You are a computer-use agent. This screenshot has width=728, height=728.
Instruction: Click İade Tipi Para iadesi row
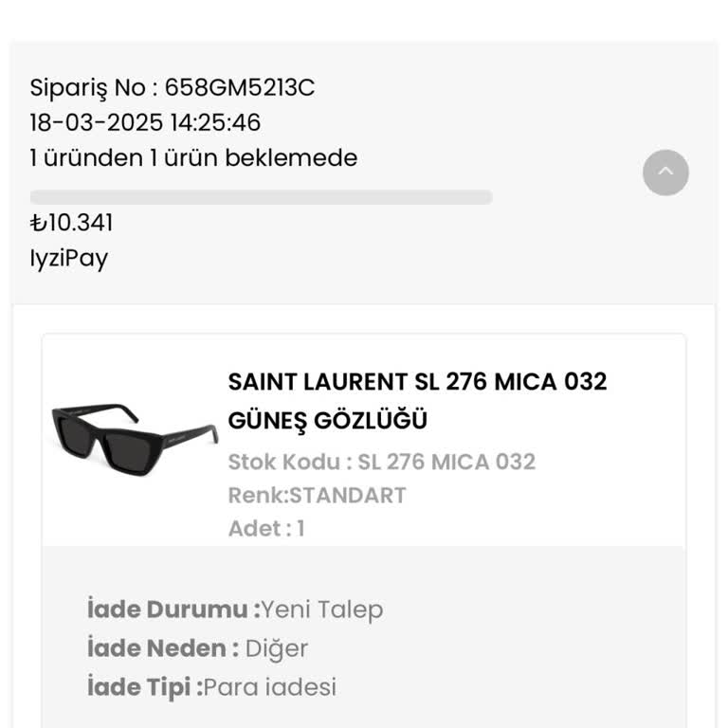(211, 687)
